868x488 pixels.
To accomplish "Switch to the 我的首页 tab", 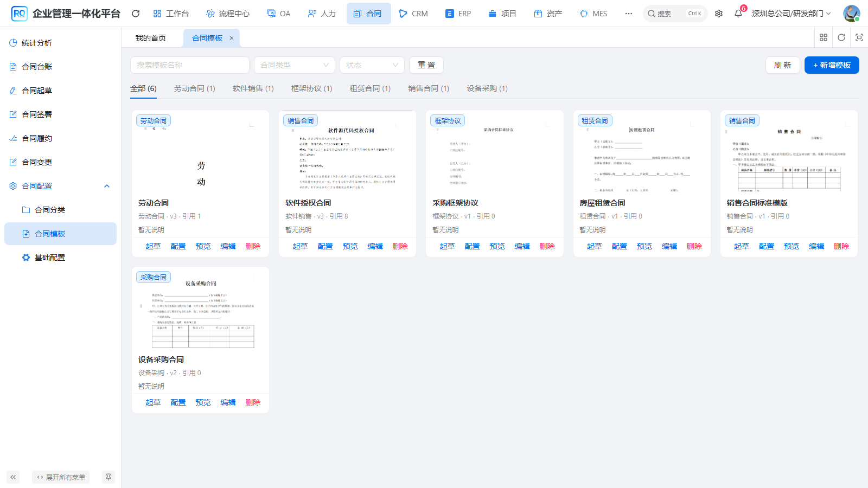I will click(151, 38).
